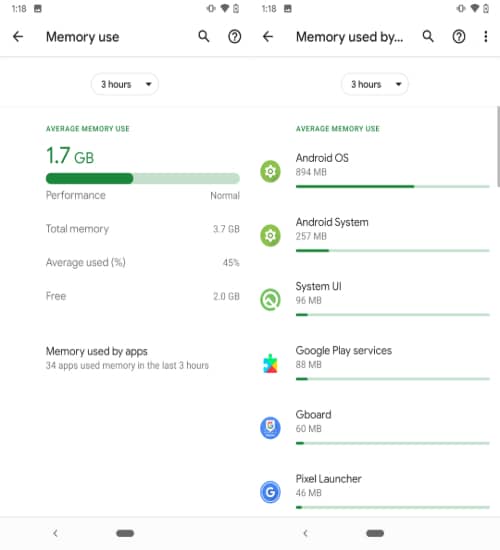Screen dimensions: 500x550
Task: Click the 46 MB value under Pixel Launcher
Action: pyautogui.click(x=308, y=493)
